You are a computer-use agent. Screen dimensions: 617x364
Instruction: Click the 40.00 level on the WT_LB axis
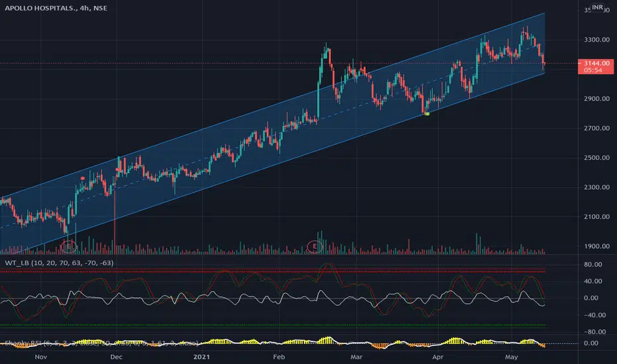(593, 281)
